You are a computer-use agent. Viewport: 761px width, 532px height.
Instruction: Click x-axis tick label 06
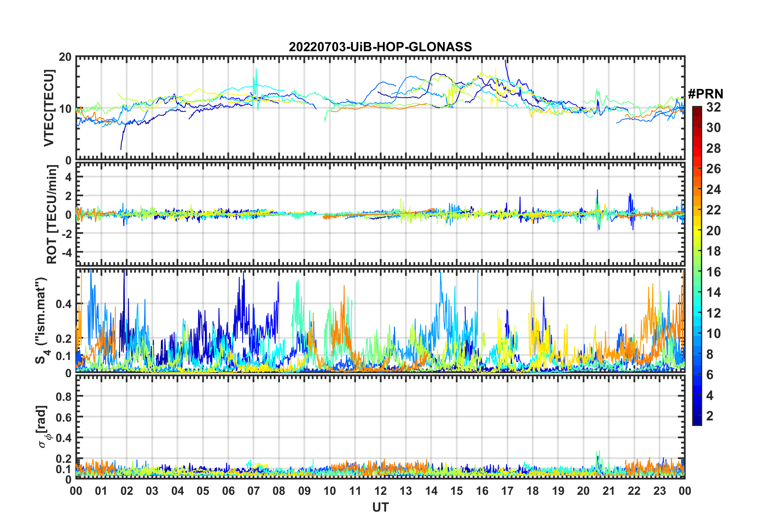228,491
